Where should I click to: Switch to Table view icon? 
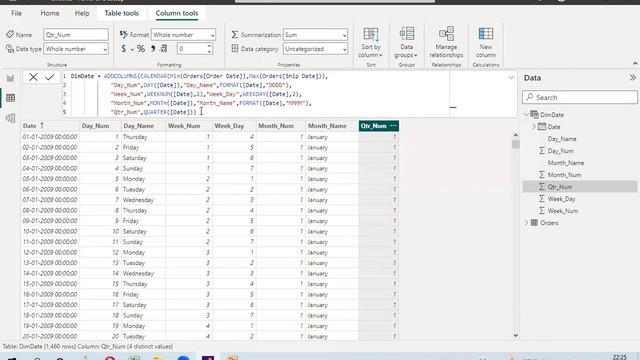pyautogui.click(x=10, y=98)
